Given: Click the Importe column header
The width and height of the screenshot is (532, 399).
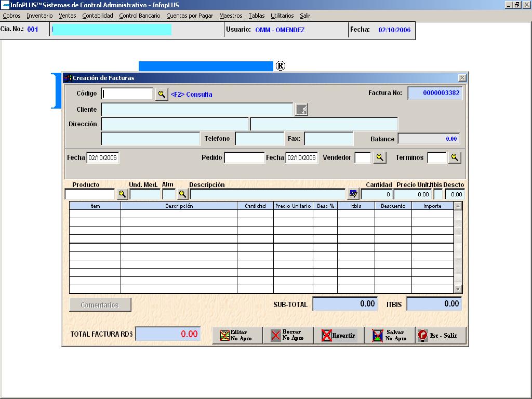Looking at the screenshot, I should [x=433, y=206].
